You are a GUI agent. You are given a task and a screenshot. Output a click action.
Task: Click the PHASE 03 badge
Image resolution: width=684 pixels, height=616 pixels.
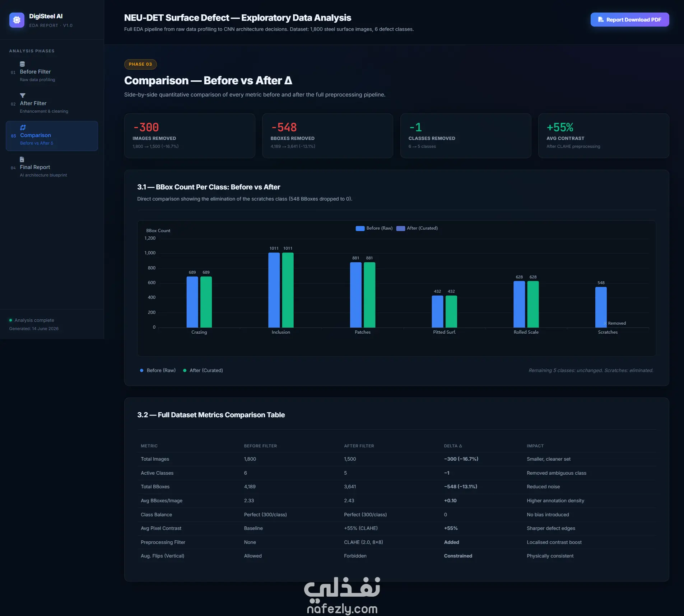tap(140, 64)
